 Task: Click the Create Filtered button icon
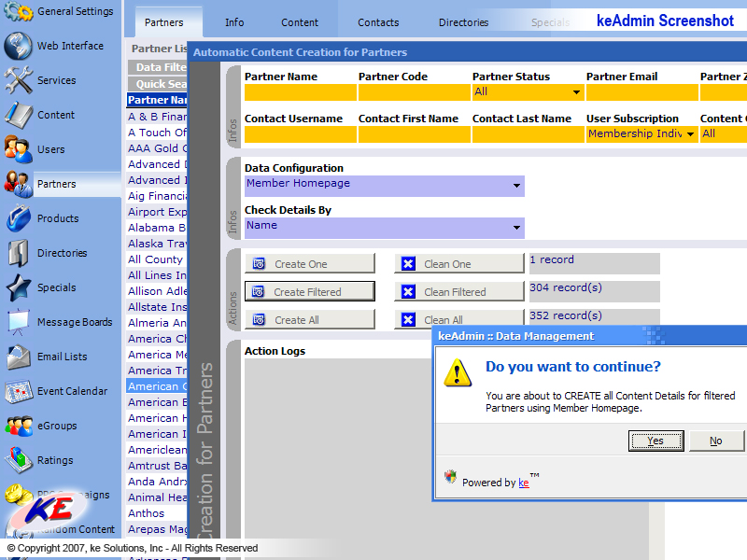tap(258, 291)
